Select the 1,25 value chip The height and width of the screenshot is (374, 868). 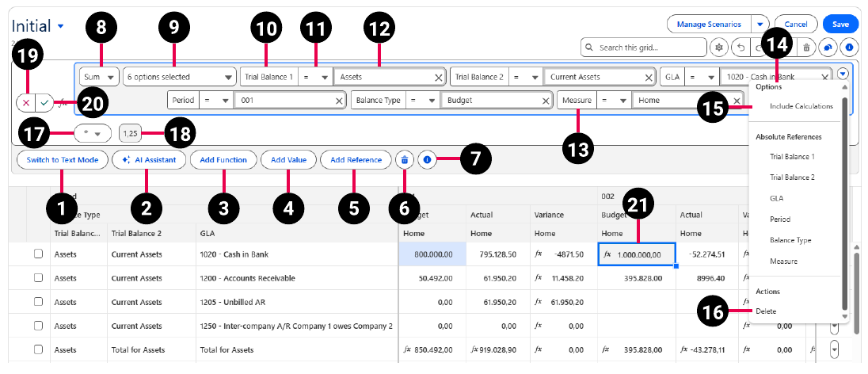tap(130, 134)
